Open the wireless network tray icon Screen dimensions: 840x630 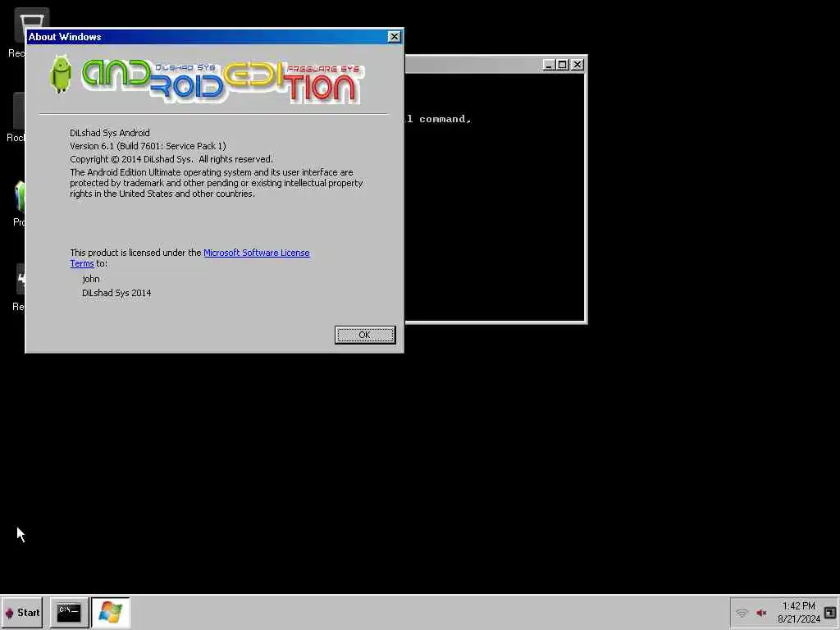[x=742, y=613]
